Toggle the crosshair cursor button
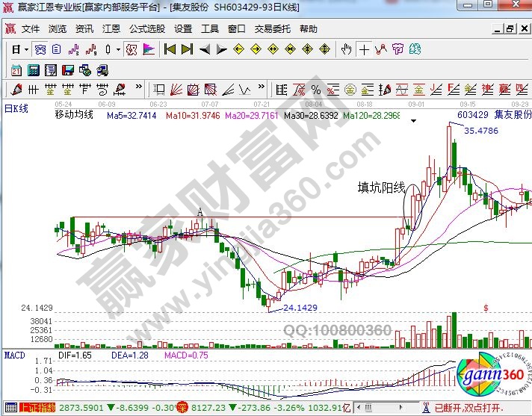Screen dimensions: 532x416 pyautogui.click(x=364, y=49)
